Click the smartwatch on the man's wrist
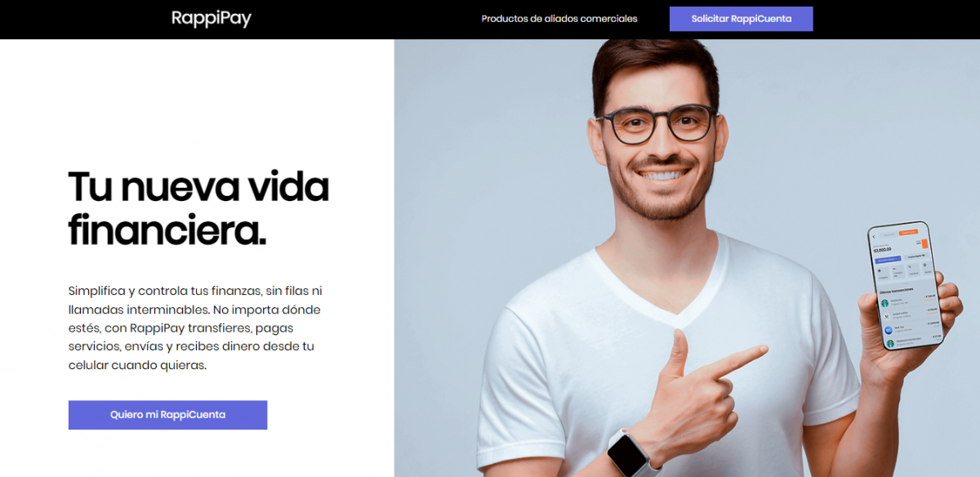The image size is (980, 477). pyautogui.click(x=632, y=453)
